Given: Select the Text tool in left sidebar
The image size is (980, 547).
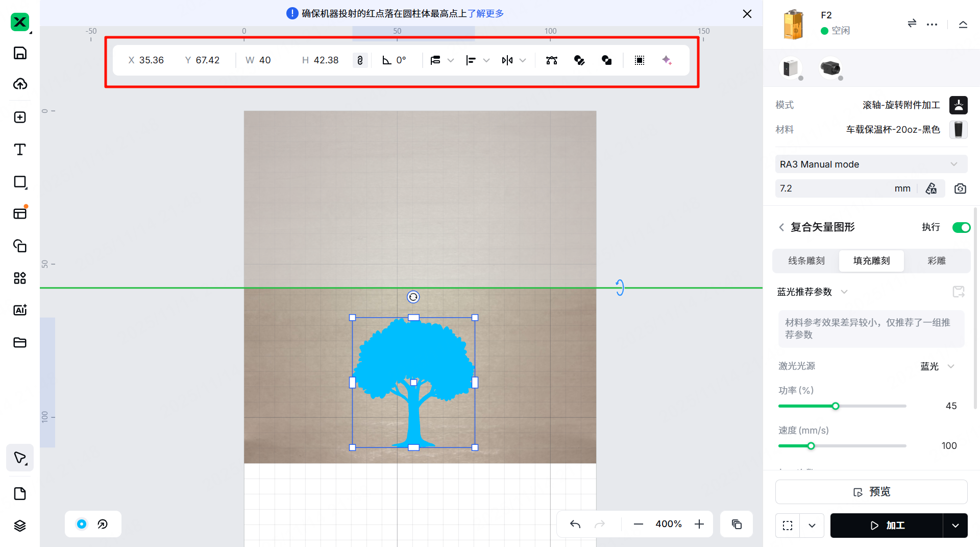Looking at the screenshot, I should pos(20,150).
